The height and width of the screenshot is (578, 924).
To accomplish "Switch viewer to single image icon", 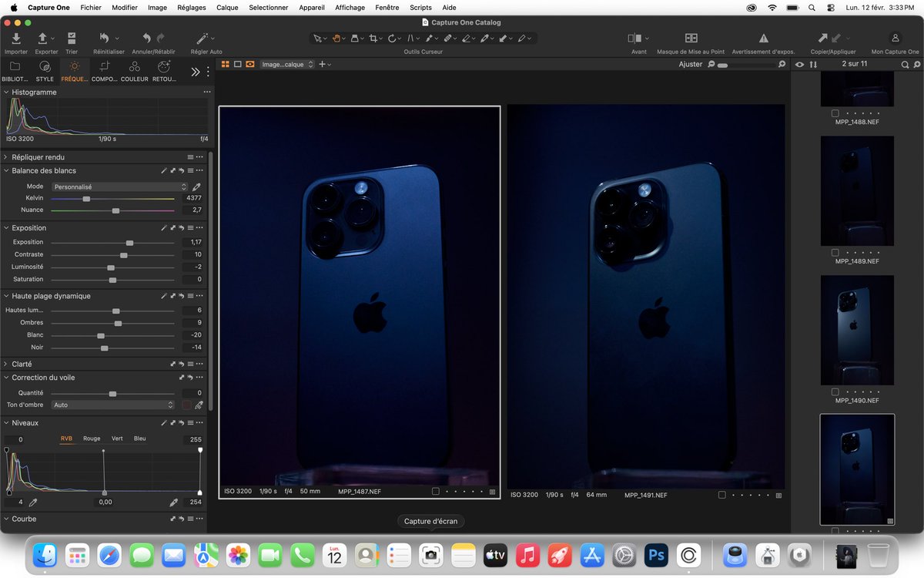I will (238, 65).
